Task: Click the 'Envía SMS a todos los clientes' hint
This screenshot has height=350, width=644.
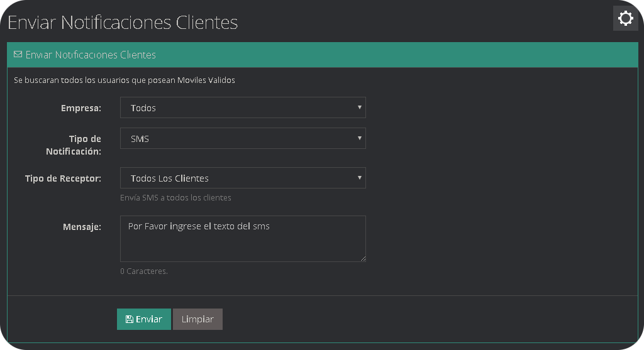Action: point(175,198)
